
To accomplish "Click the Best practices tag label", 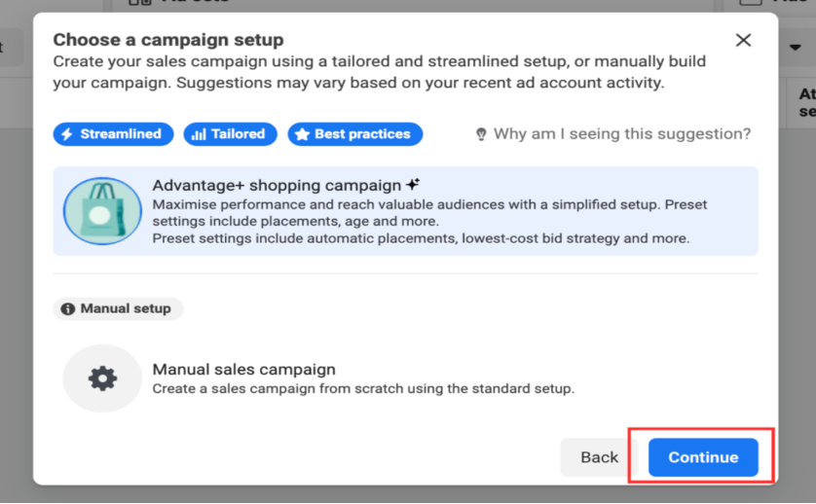I will (x=362, y=134).
